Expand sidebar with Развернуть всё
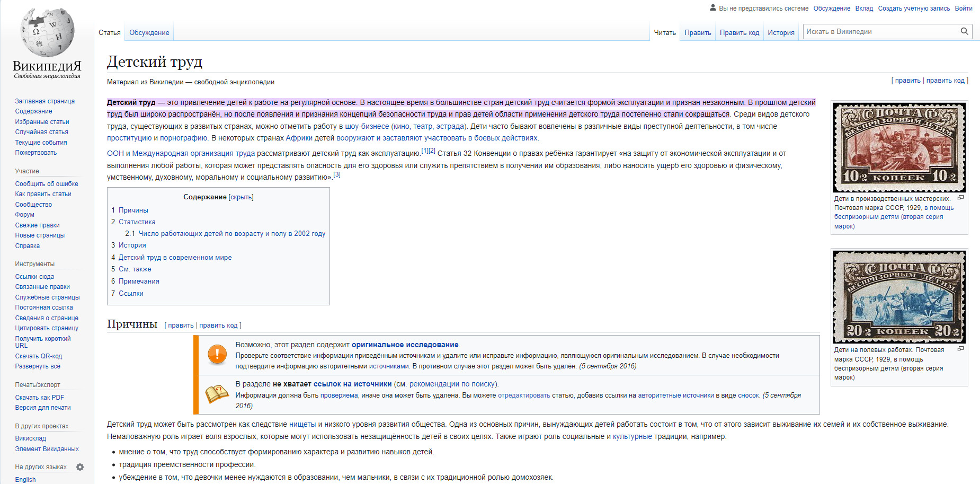 [38, 366]
